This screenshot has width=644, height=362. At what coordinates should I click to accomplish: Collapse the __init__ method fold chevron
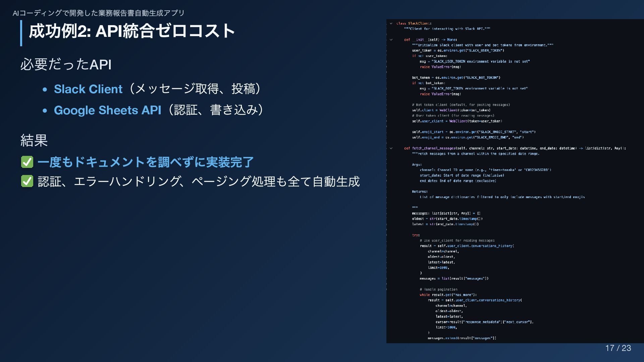point(391,40)
